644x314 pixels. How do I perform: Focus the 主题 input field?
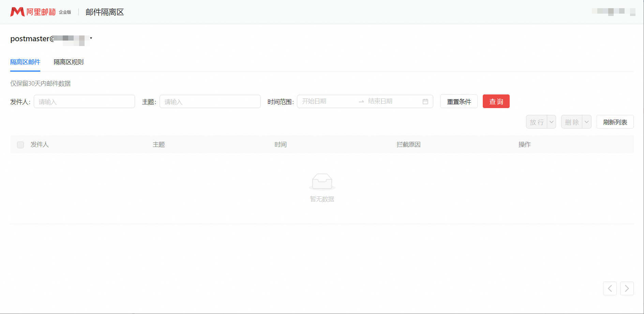[210, 102]
